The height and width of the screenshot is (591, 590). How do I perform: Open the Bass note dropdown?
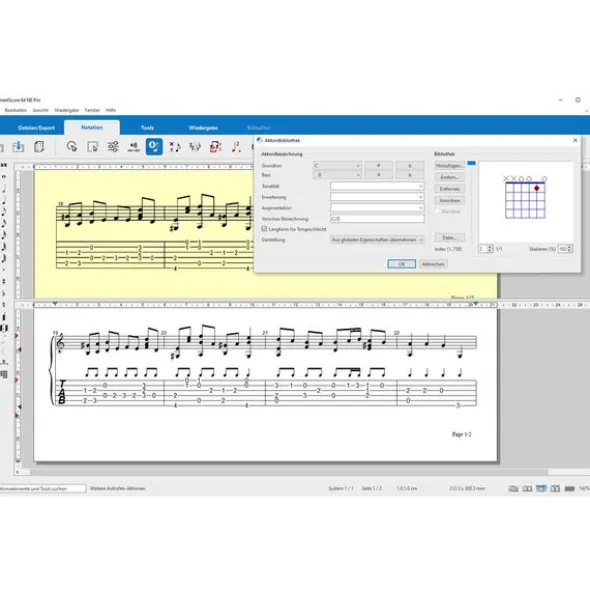pyautogui.click(x=337, y=175)
